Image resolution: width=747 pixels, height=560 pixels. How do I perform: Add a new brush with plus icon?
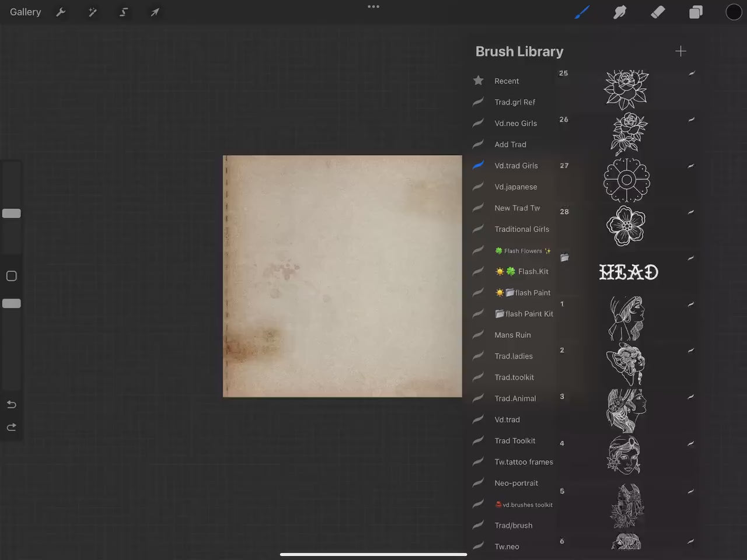click(680, 51)
